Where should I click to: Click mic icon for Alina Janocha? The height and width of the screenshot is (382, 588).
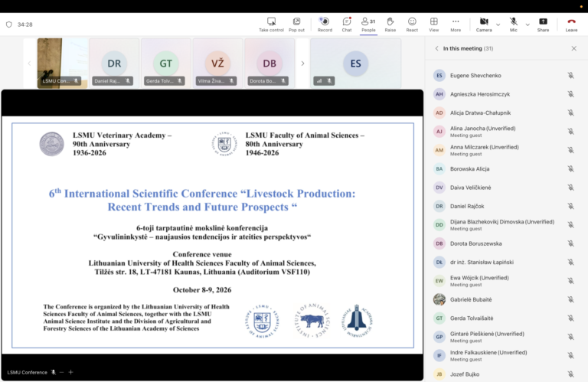[x=570, y=132]
